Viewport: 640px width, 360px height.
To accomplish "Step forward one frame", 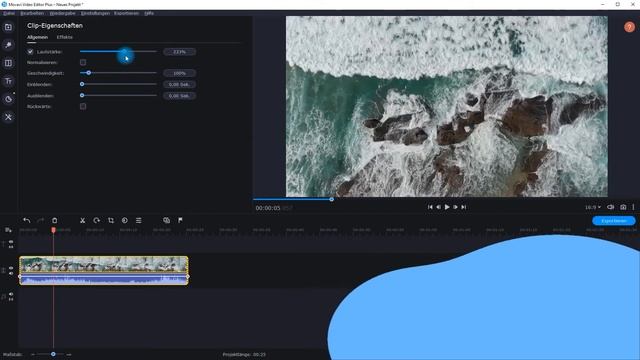I will coord(455,207).
